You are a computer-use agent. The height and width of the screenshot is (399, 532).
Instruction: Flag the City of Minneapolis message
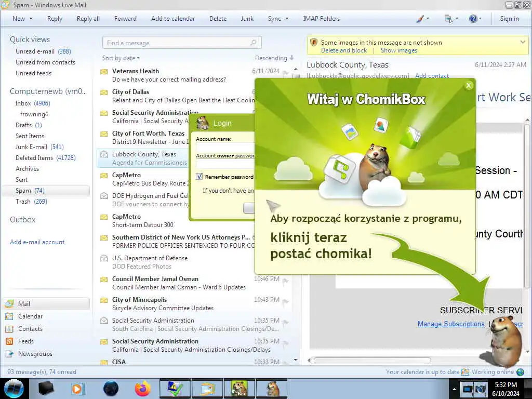(x=286, y=301)
